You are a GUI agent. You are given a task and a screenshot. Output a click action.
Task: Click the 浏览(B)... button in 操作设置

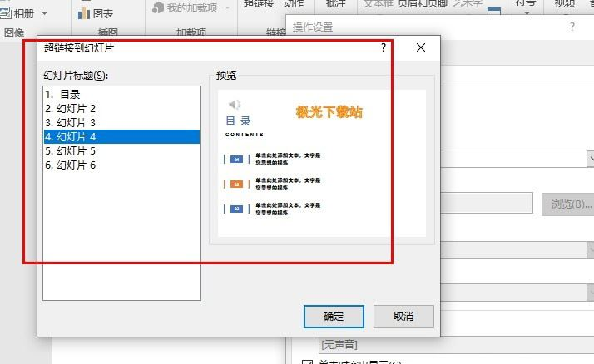click(569, 204)
